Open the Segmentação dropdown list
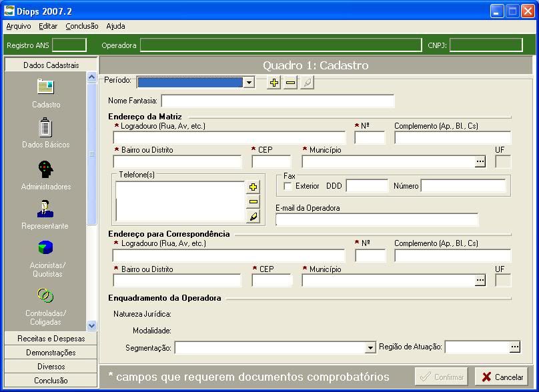This screenshot has width=539, height=392. tap(371, 348)
